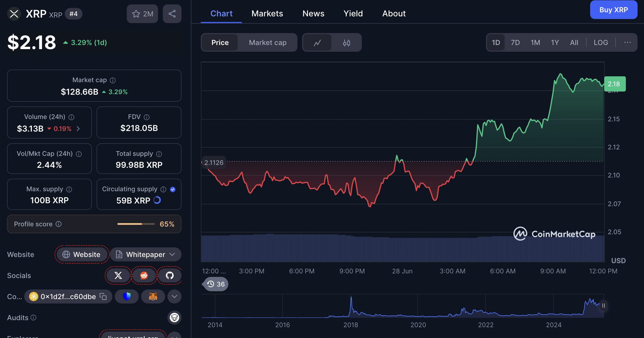The height and width of the screenshot is (338, 644).
Task: Set chart range to 1Y
Action: coord(555,43)
